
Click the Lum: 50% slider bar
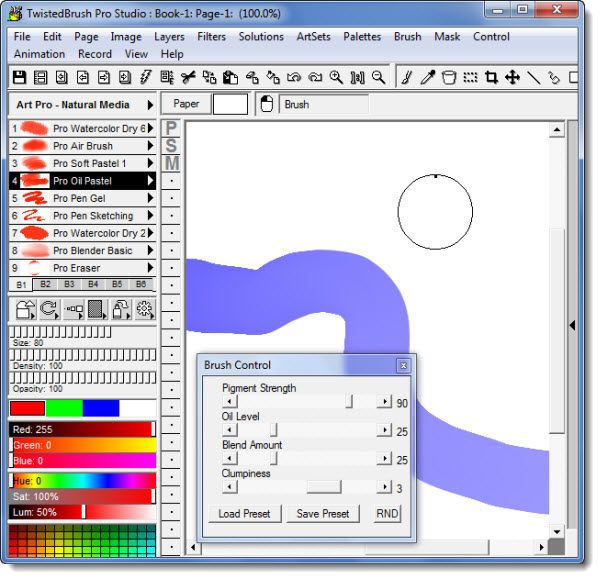[x=82, y=512]
